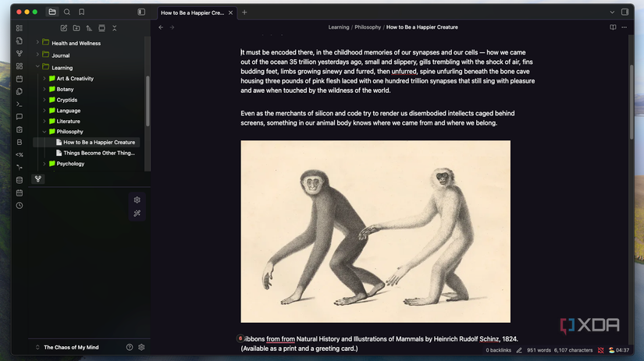The image size is (644, 361).
Task: Open daily note calendar icon, upper ribbon
Action: (x=20, y=79)
